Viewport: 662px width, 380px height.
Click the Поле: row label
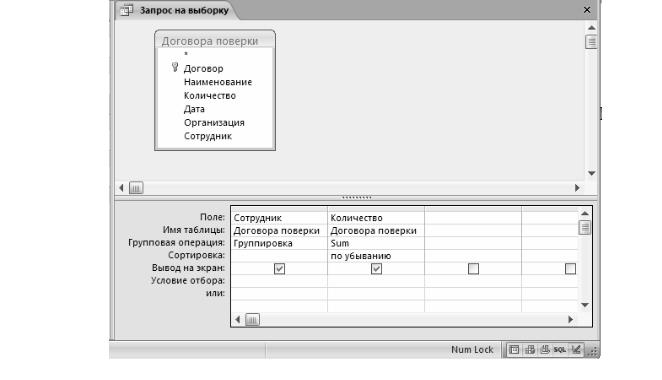(212, 217)
